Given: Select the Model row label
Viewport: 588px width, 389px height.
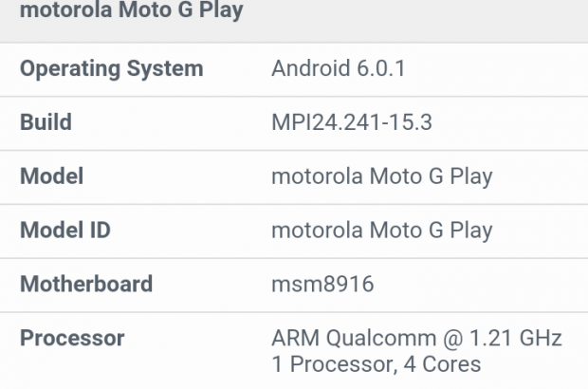Looking at the screenshot, I should pyautogui.click(x=51, y=176).
